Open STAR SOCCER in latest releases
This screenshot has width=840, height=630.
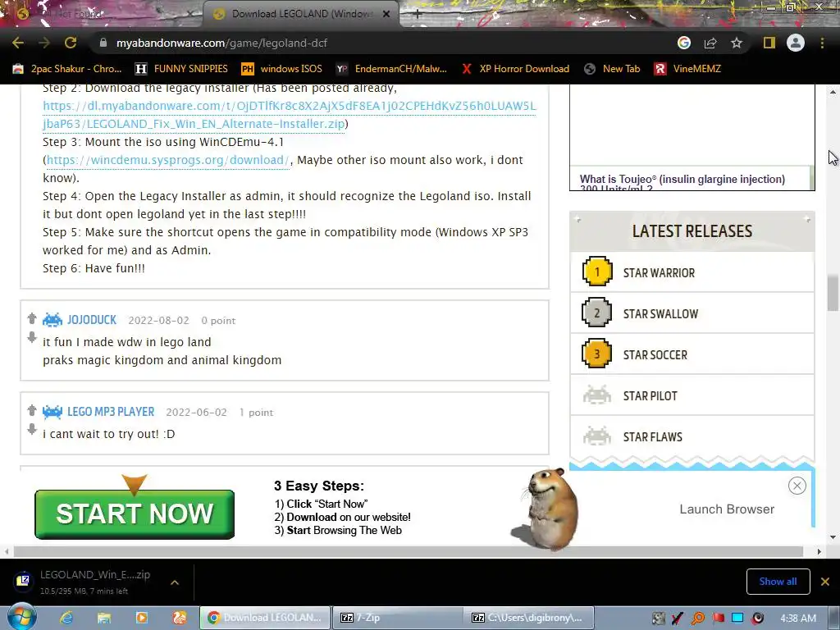click(692, 354)
